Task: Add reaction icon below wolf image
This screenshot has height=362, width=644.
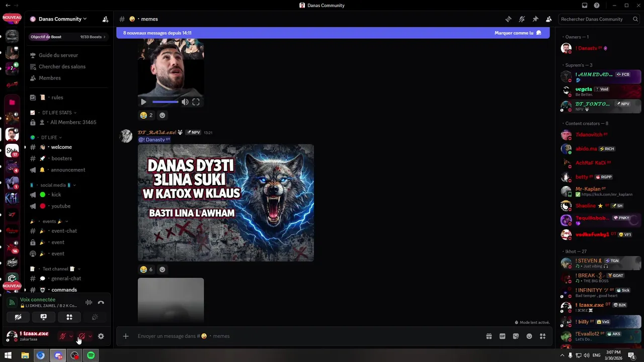Action: coord(162,269)
